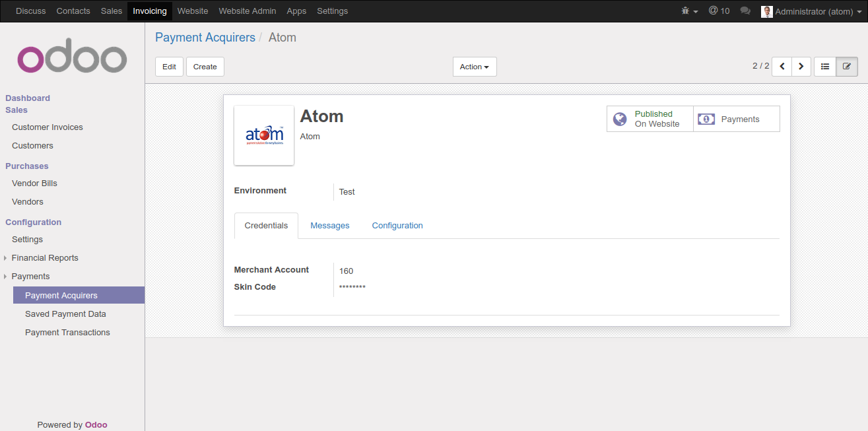Open the @ 10 mentions inbox
868x431 pixels.
[719, 11]
